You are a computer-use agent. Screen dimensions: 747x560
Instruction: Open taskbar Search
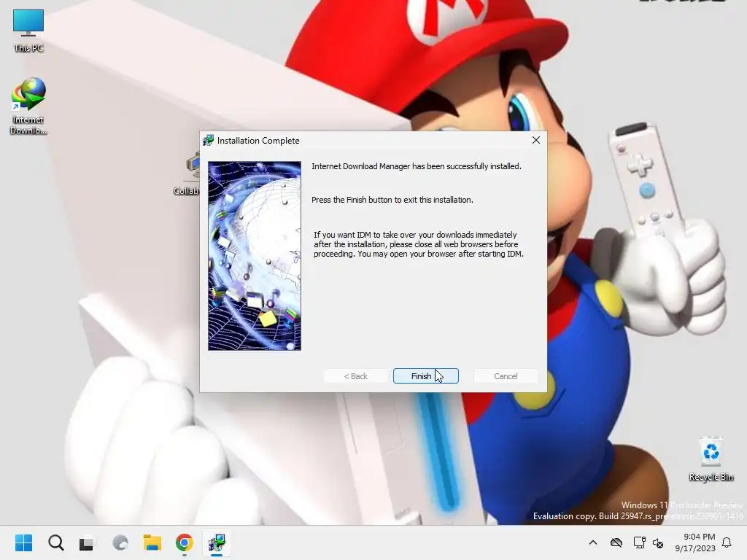tap(55, 542)
